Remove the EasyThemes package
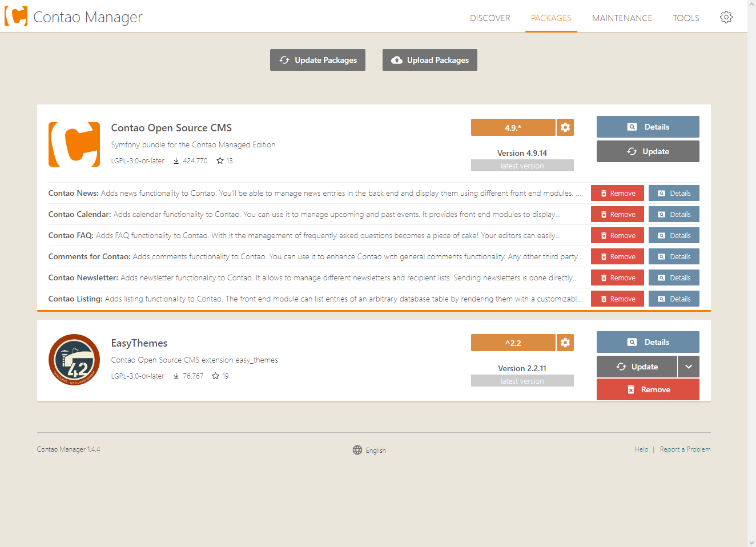The image size is (756, 547). [x=648, y=389]
